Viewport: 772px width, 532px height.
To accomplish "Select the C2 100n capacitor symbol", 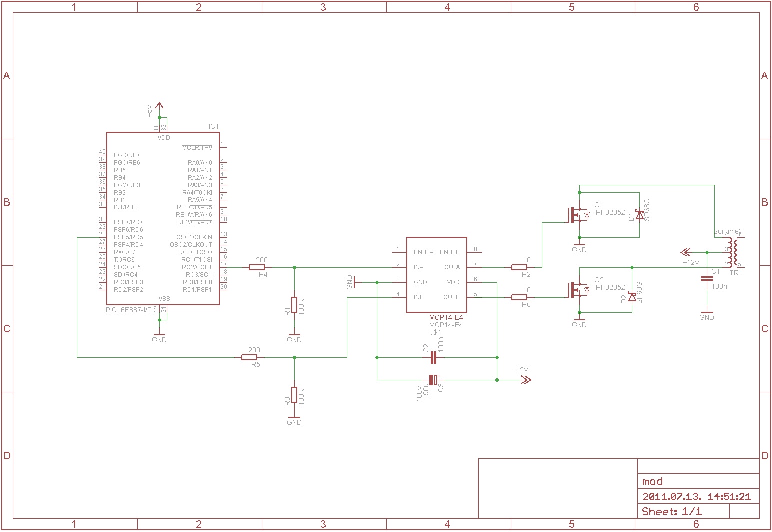I will pos(433,357).
